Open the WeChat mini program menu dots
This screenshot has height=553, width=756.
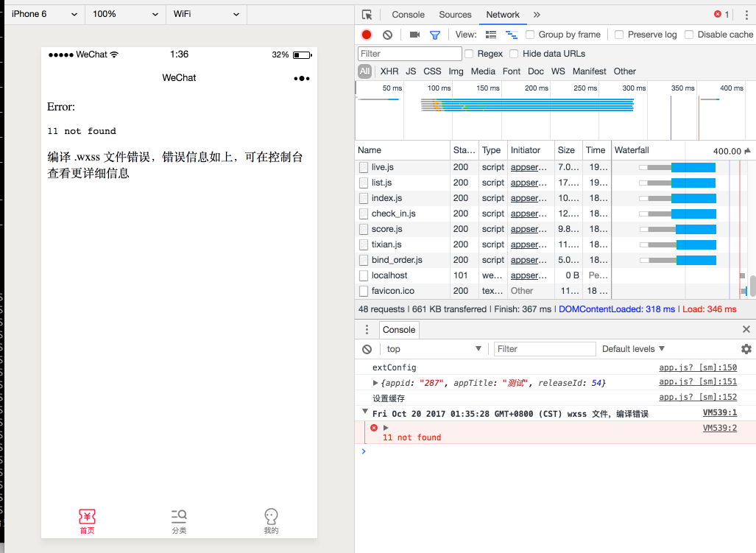tap(302, 79)
